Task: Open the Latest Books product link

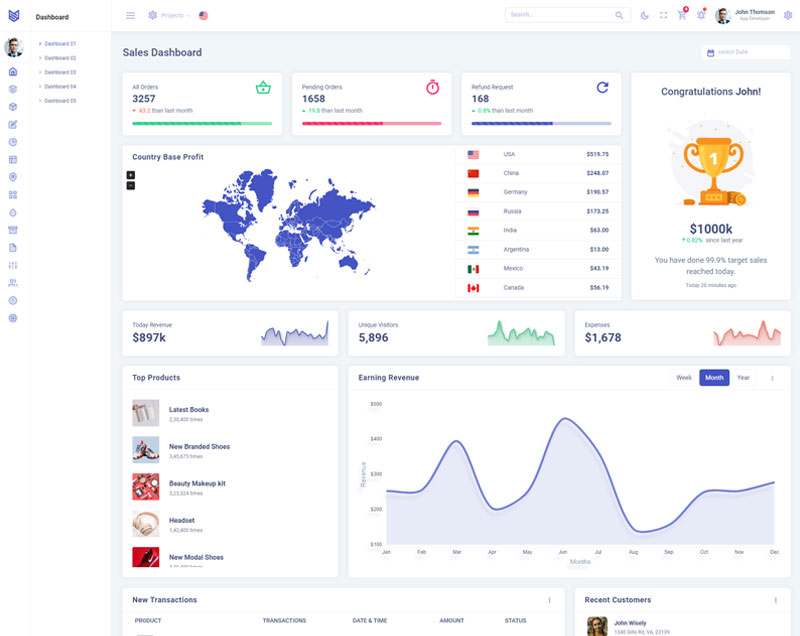Action: click(188, 410)
